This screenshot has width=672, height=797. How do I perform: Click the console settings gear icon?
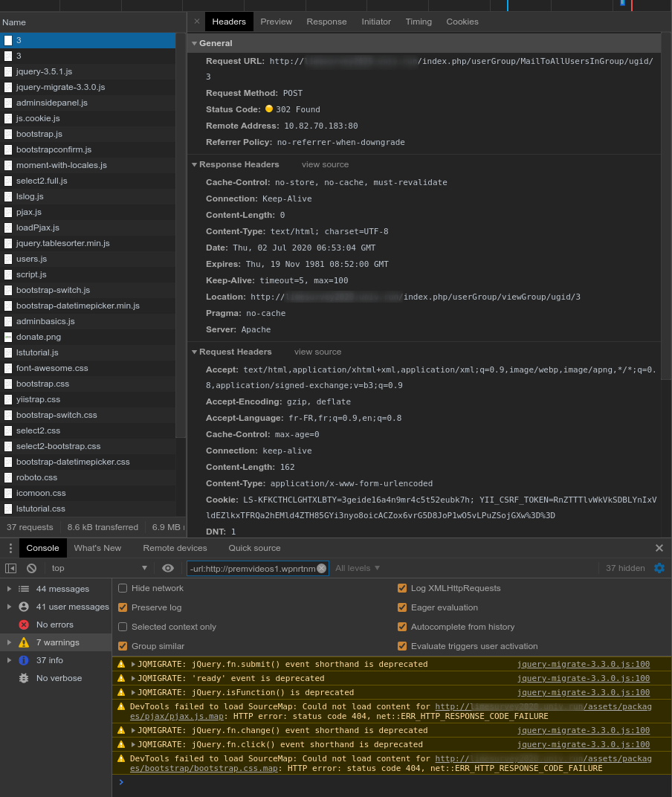pyautogui.click(x=659, y=568)
